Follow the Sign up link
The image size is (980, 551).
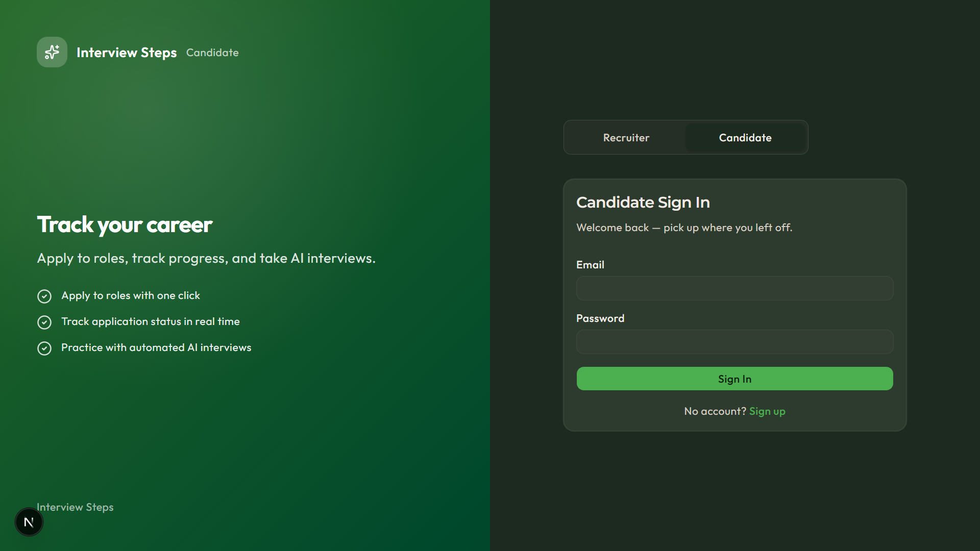tap(767, 411)
